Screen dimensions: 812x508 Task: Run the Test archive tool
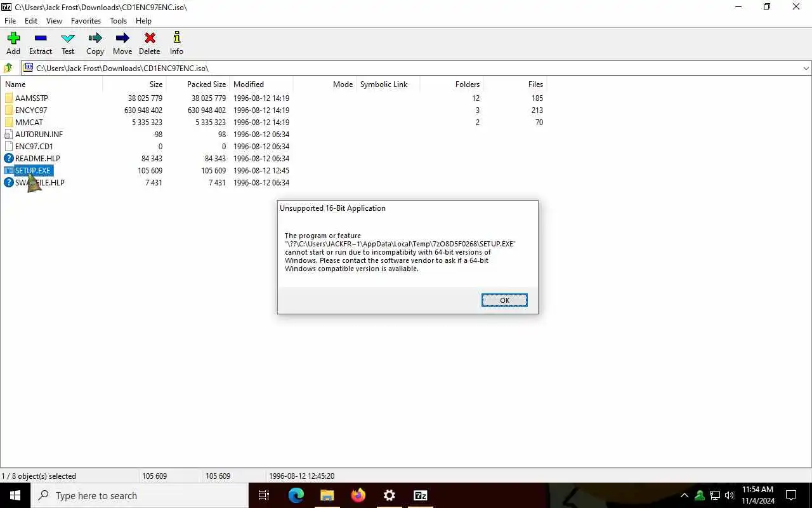click(x=68, y=39)
